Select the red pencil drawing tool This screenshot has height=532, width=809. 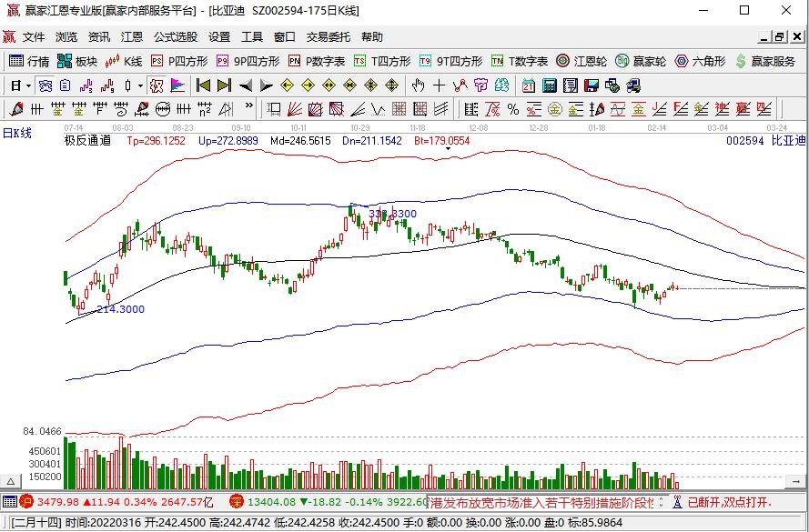(x=16, y=109)
